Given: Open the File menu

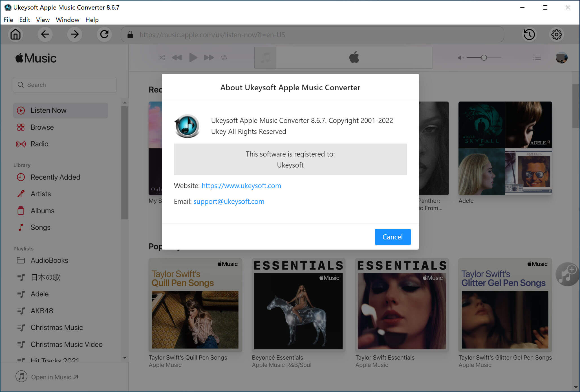Looking at the screenshot, I should coord(8,20).
